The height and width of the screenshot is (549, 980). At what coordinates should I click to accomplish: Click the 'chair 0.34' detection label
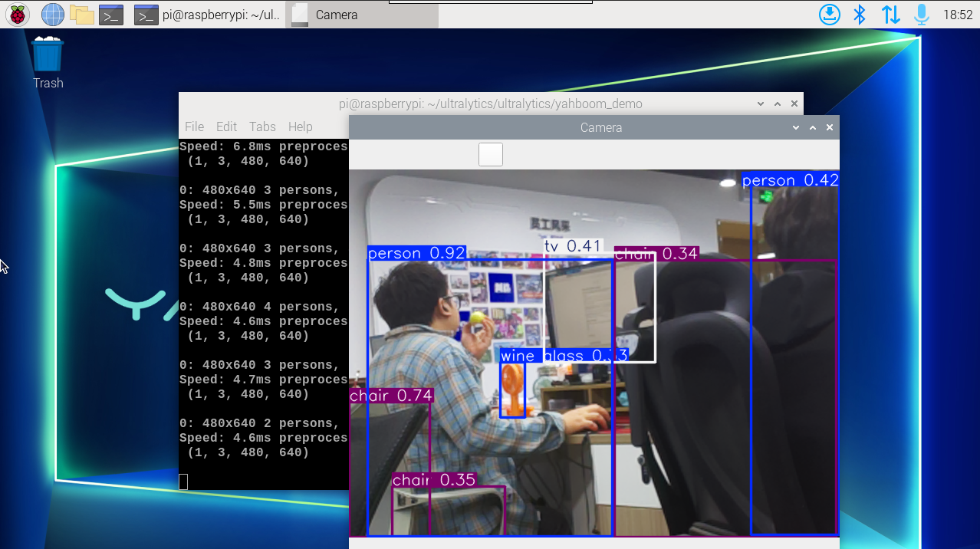(x=656, y=253)
